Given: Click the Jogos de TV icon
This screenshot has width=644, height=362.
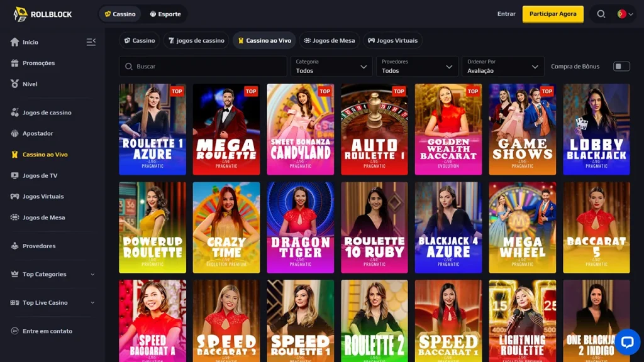Looking at the screenshot, I should (15, 175).
